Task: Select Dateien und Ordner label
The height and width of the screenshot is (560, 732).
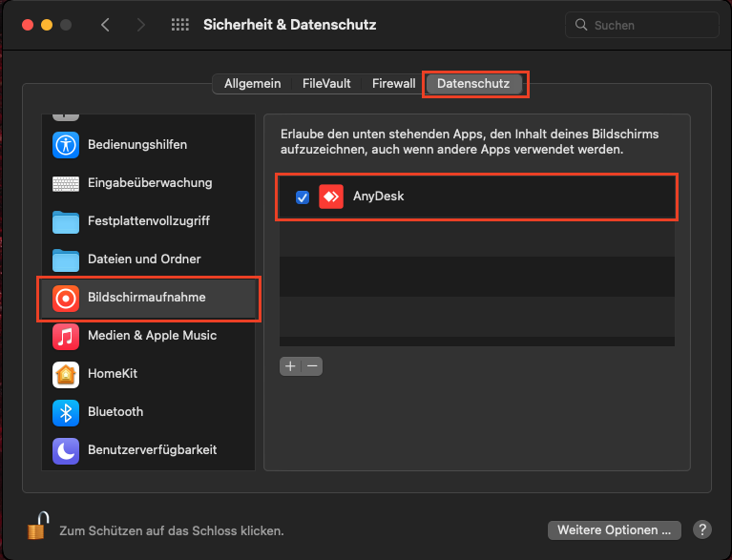Action: tap(144, 259)
